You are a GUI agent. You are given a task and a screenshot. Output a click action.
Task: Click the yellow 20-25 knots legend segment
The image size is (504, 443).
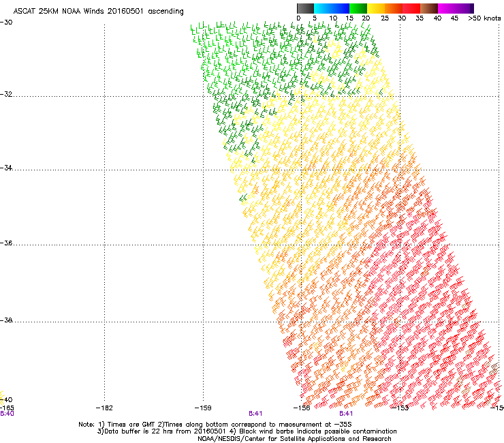pos(376,8)
